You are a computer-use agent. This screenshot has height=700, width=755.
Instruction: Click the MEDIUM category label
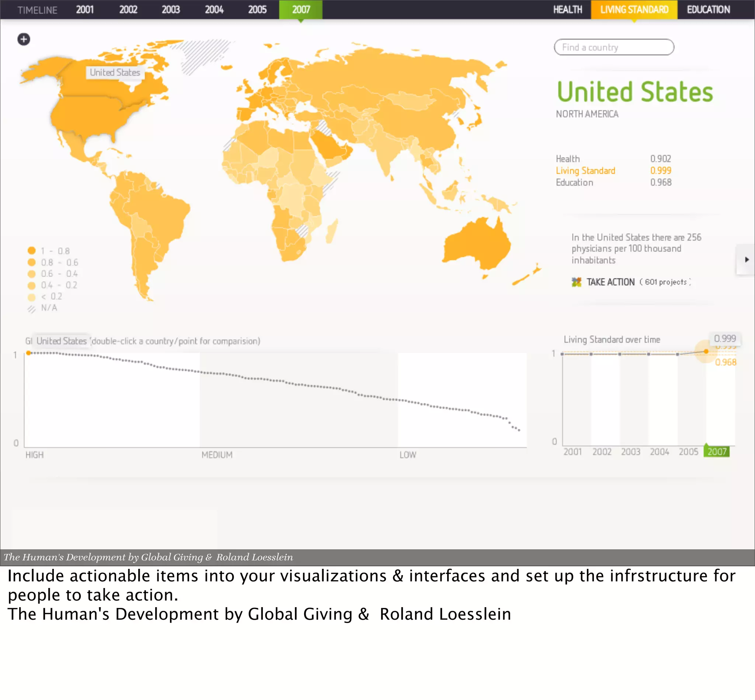[217, 455]
